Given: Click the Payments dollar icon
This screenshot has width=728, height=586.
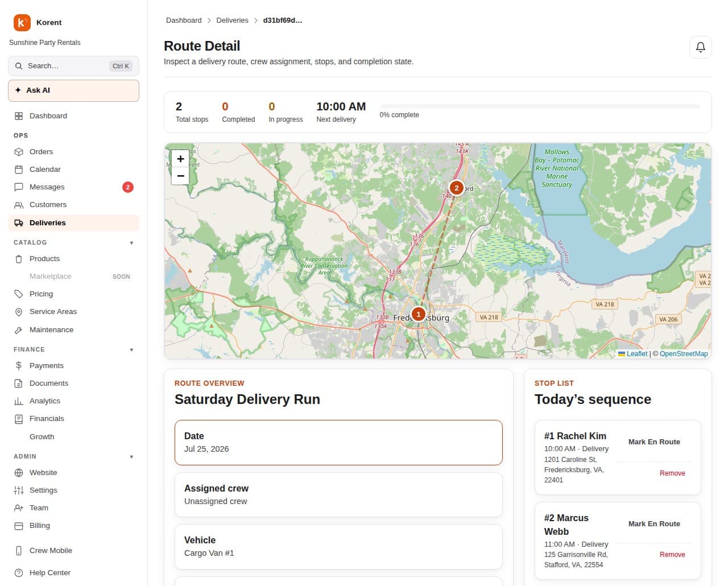Looking at the screenshot, I should 19,366.
